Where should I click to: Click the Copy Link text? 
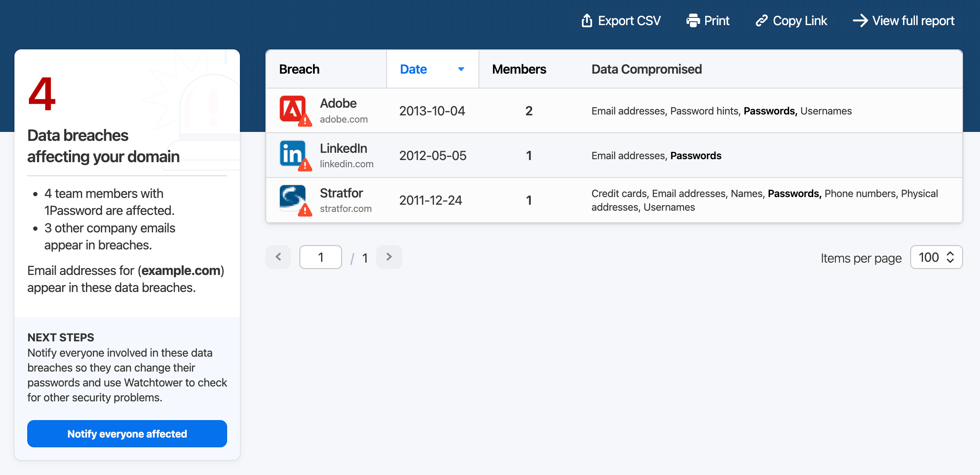tap(800, 20)
